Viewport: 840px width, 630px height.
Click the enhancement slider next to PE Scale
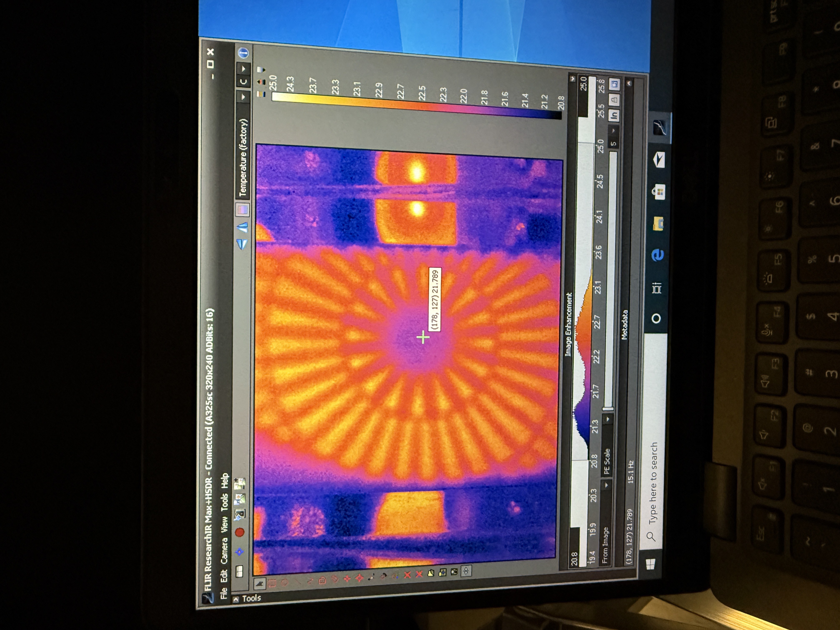(x=609, y=281)
